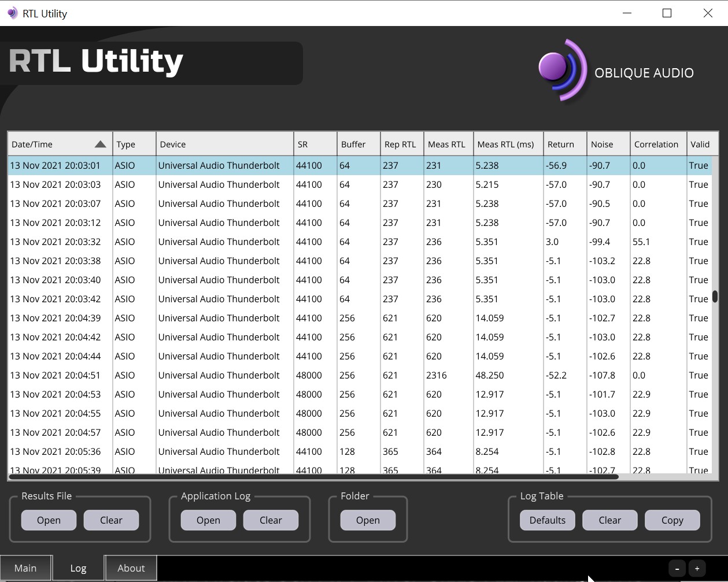Select the row dated 13 Nov 2021 20:03:32

pyautogui.click(x=360, y=242)
